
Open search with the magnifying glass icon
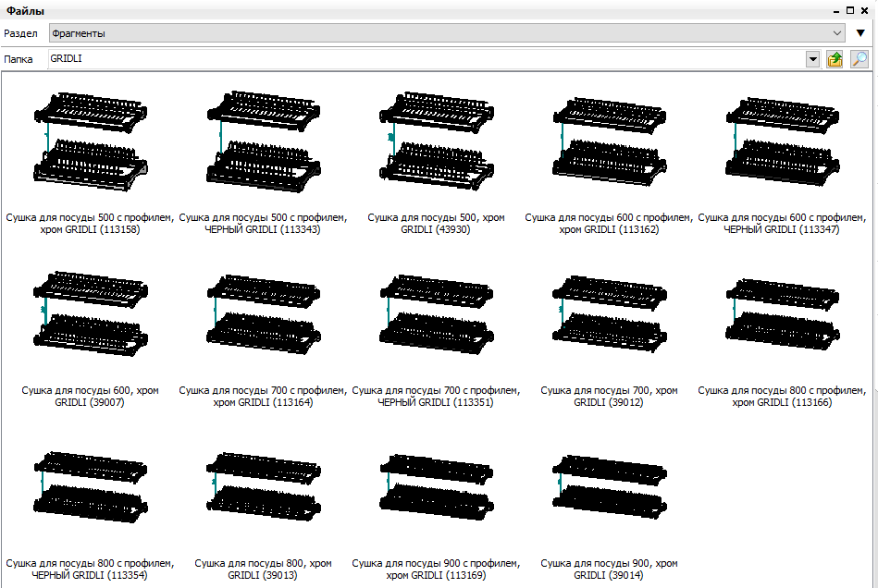859,59
